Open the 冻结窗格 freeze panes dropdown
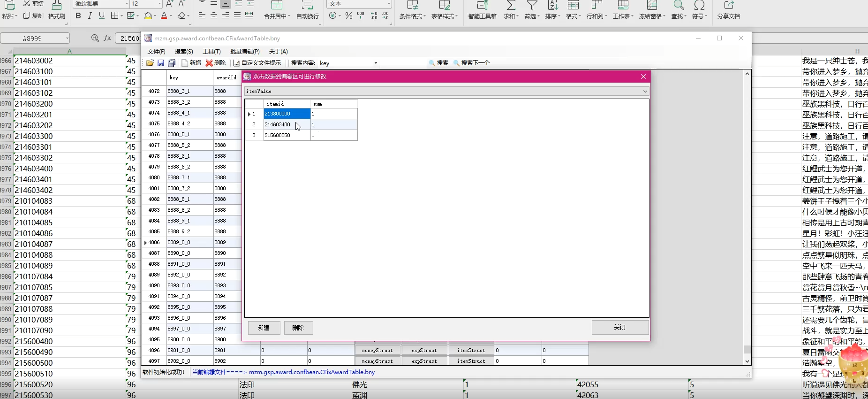Screen dimensions: 868x399 tap(652, 16)
